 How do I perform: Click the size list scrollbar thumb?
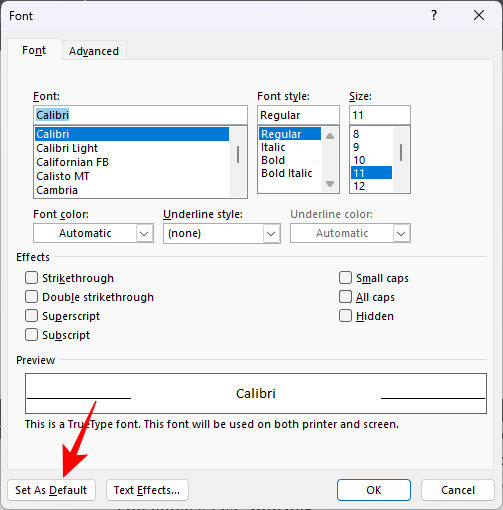(401, 152)
